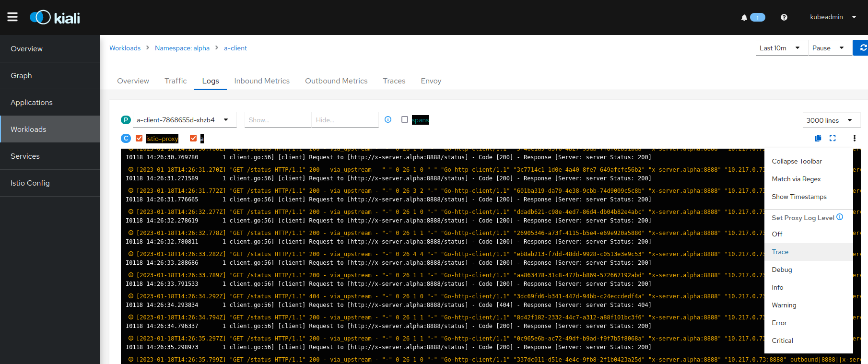Select Match via Regex option
868x364 pixels.
tap(809, 179)
